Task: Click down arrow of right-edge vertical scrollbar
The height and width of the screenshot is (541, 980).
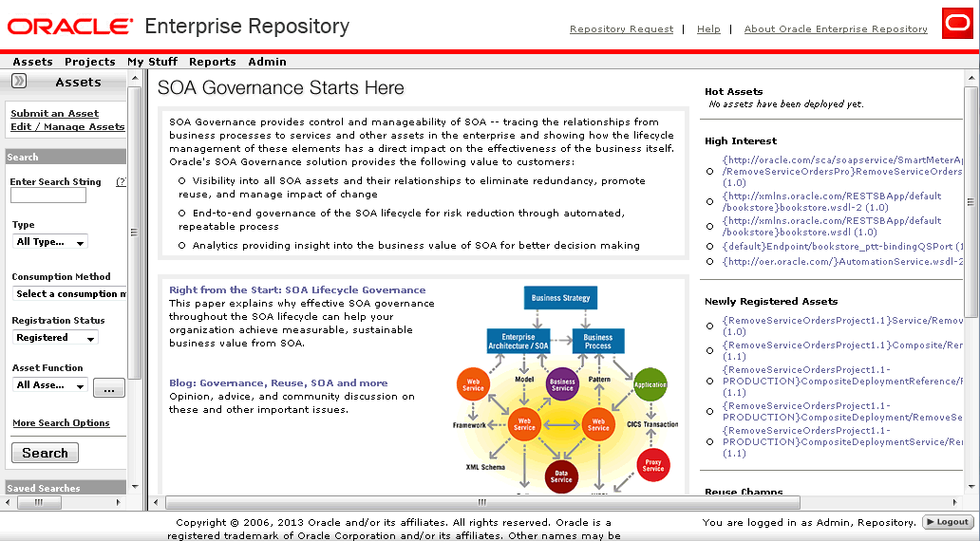Action: (x=971, y=486)
